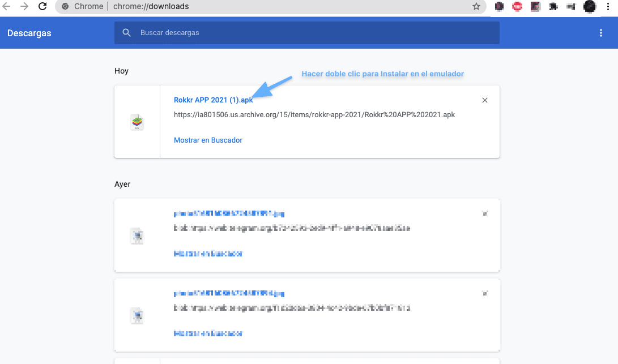Remove the first download under Ayer
The image size is (618, 364).
484,213
